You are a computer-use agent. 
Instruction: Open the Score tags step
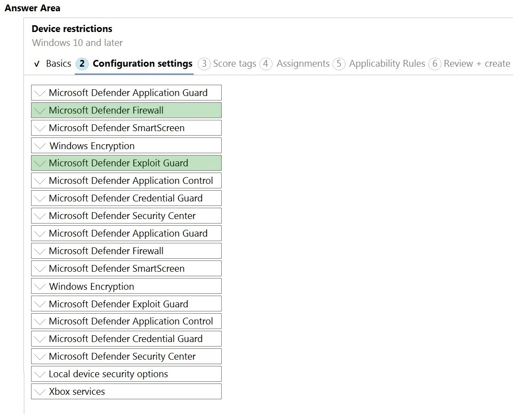click(x=227, y=64)
